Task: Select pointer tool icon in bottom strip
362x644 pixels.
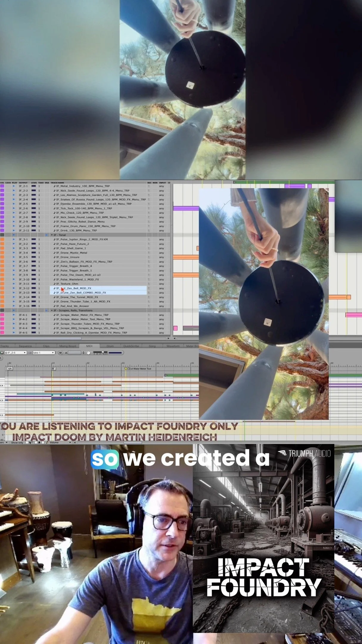Action: [x=30, y=443]
